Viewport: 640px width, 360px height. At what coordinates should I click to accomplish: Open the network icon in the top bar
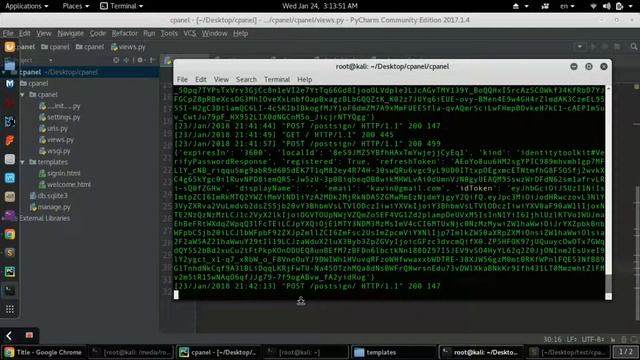[545, 6]
